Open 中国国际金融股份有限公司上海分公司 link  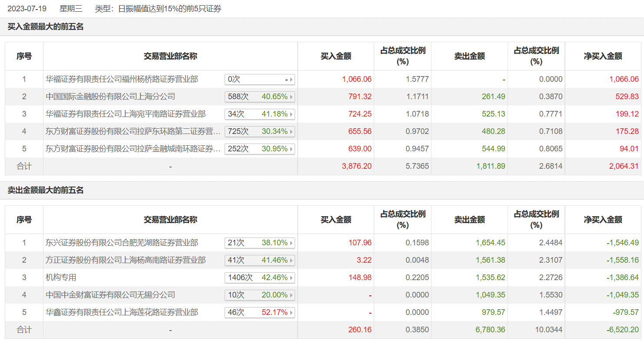[x=110, y=97]
